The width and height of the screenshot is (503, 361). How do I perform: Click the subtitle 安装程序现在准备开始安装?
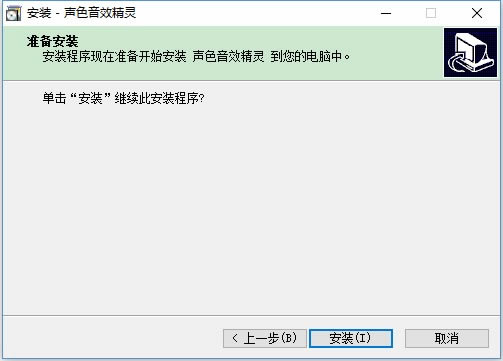click(114, 56)
